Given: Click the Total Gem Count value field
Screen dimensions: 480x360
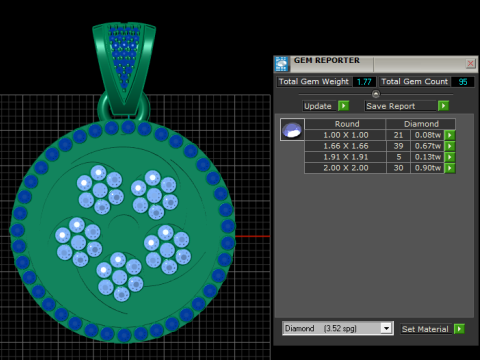Looking at the screenshot, I should point(463,82).
